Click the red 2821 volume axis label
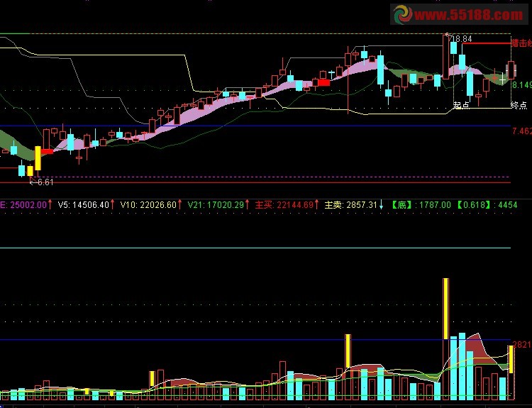 522,345
